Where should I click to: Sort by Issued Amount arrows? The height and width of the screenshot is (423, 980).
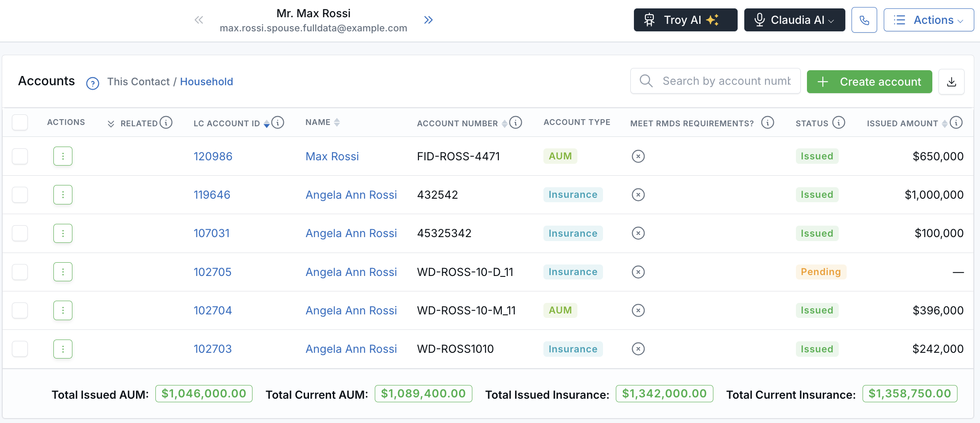point(945,124)
